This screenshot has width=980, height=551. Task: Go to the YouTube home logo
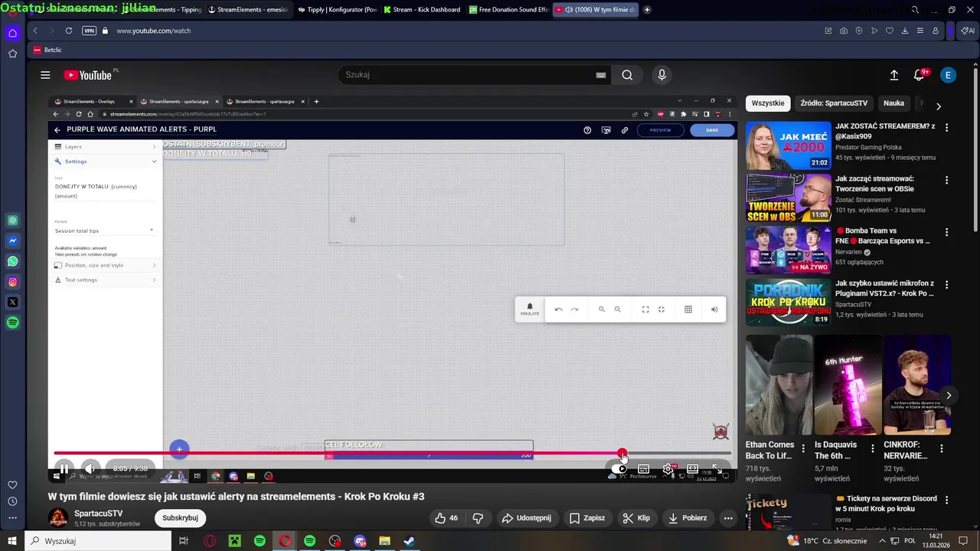(x=89, y=75)
